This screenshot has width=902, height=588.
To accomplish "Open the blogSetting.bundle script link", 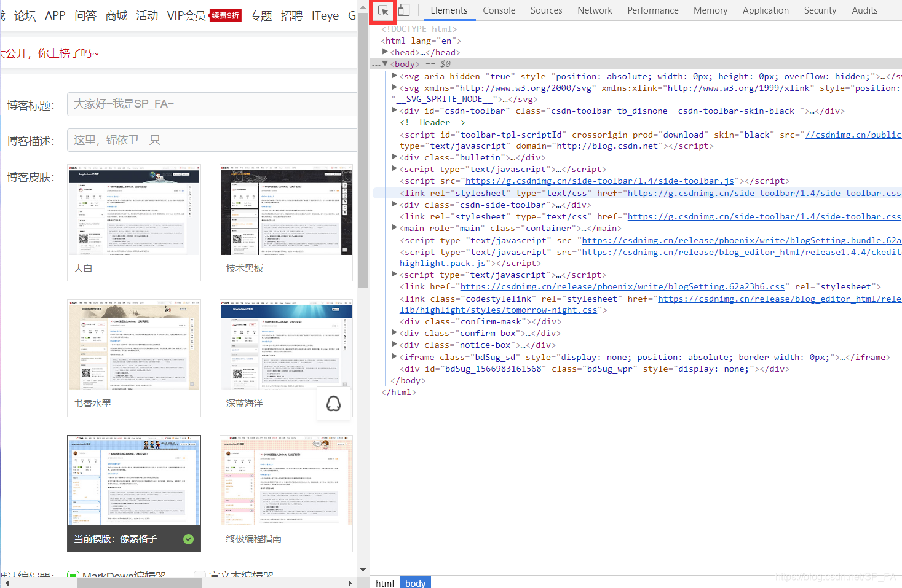I will click(x=742, y=241).
